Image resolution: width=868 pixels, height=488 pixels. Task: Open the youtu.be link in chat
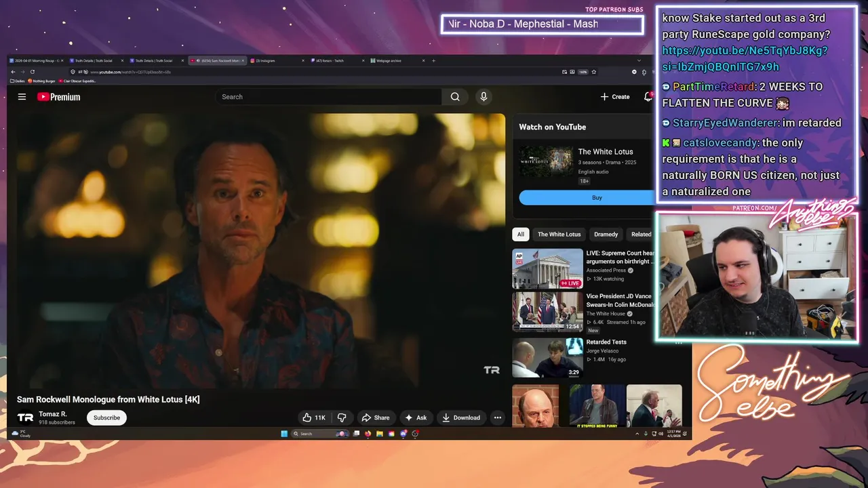745,58
